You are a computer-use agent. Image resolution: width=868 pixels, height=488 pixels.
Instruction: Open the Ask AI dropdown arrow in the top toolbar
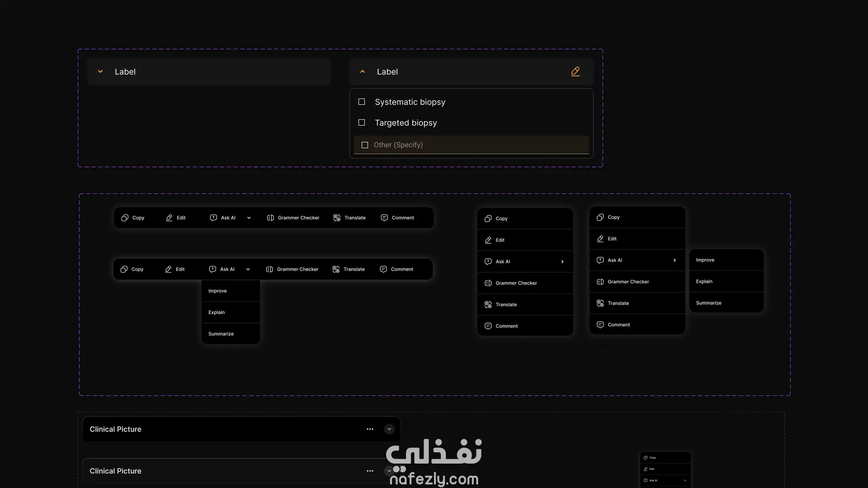tap(249, 218)
